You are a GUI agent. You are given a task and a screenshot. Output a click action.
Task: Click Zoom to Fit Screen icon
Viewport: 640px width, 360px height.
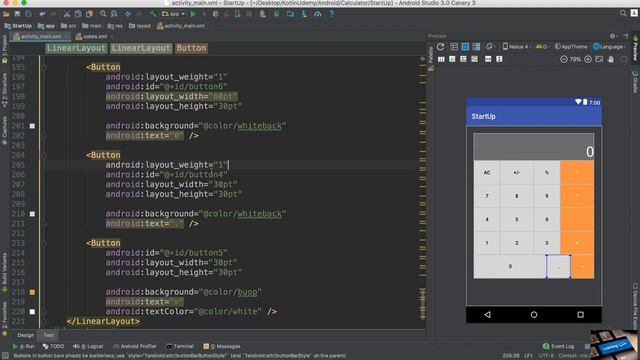point(599,59)
